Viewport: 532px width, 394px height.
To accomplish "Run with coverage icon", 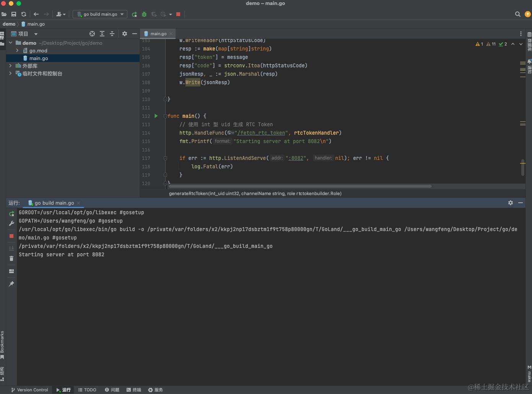I will [x=154, y=14].
